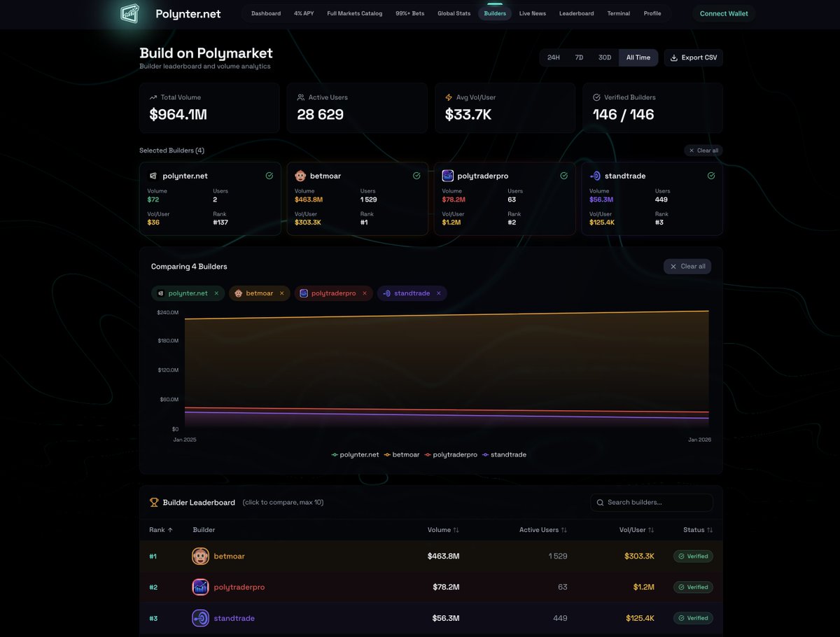Image resolution: width=840 pixels, height=637 pixels.
Task: Select the All Time range
Action: pyautogui.click(x=638, y=57)
